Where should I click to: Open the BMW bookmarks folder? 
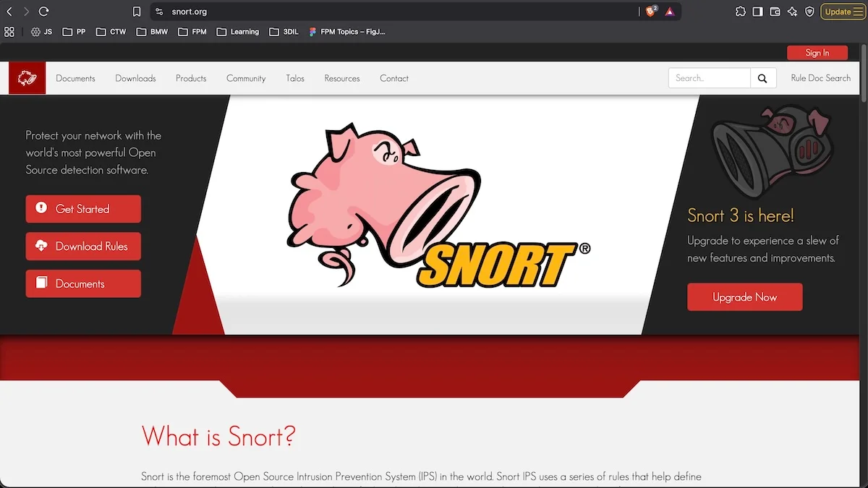[152, 32]
